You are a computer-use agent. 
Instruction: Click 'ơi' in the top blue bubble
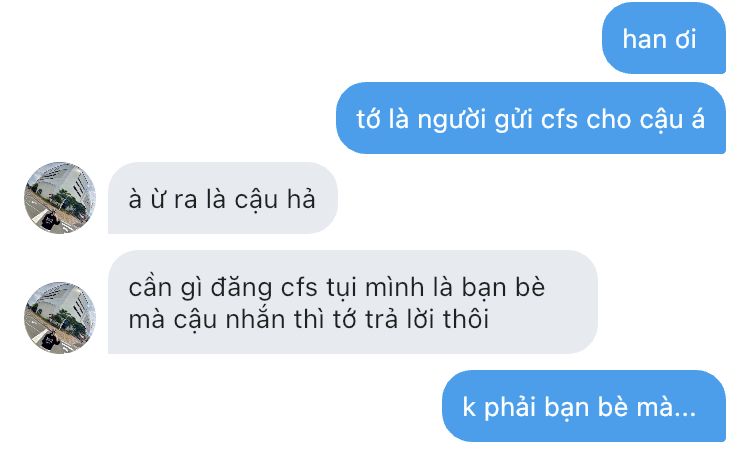pos(685,41)
